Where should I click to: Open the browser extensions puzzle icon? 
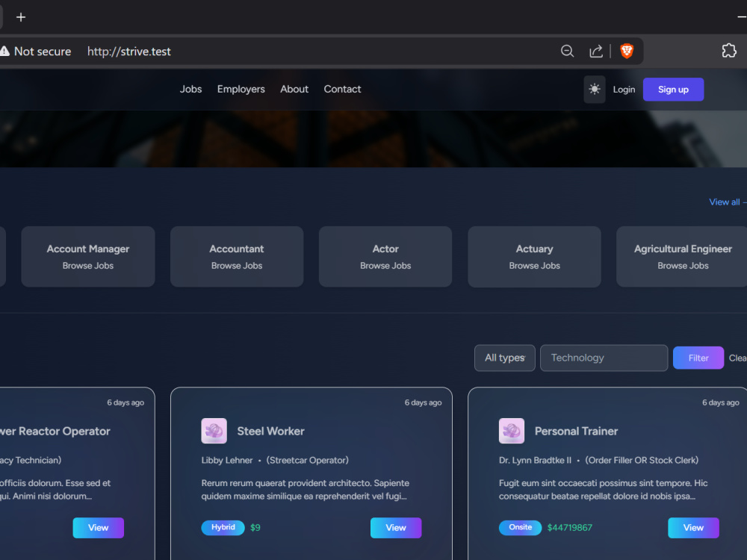coord(729,51)
